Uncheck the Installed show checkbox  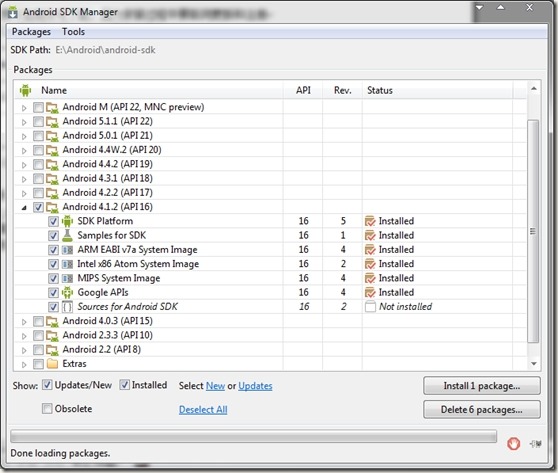point(125,385)
